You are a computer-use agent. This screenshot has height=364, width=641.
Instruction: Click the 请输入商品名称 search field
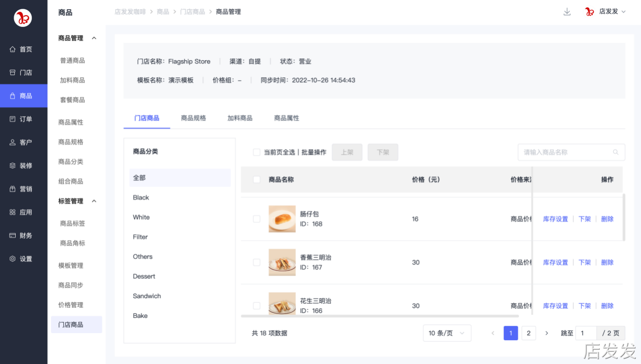[x=571, y=152]
